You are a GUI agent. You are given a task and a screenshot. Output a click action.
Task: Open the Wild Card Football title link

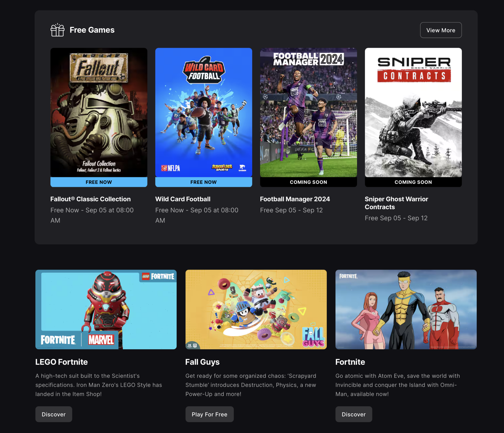click(x=183, y=199)
